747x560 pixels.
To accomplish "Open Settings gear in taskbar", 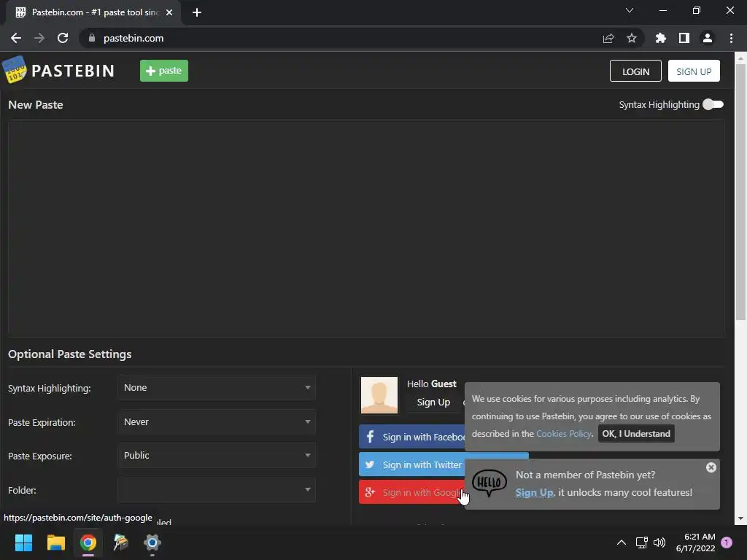I will point(152,542).
